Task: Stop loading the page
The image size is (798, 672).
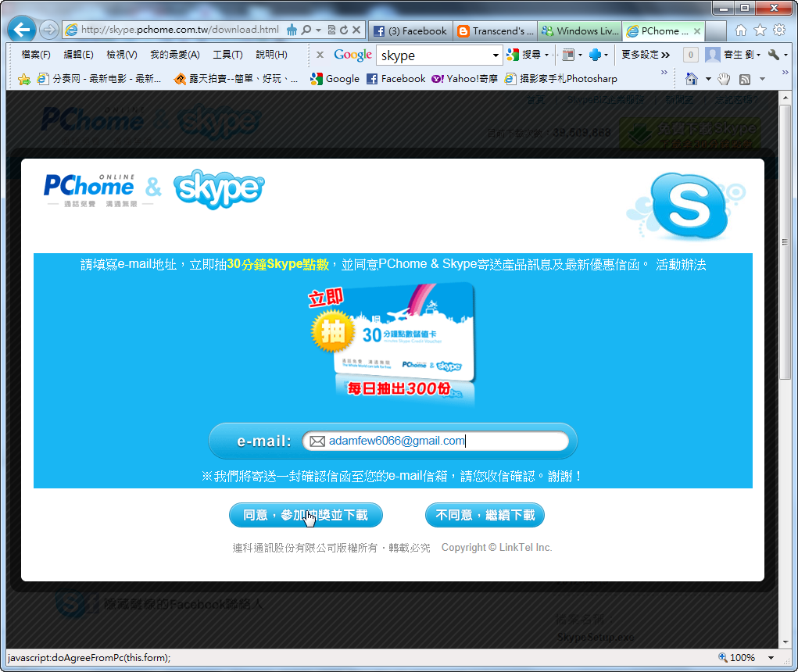Action: click(x=356, y=30)
